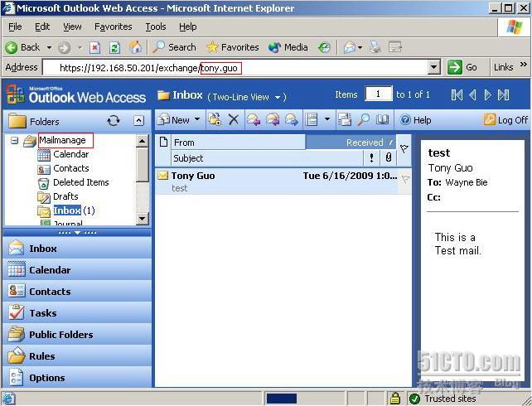Click the Stop loading icon

click(x=94, y=47)
